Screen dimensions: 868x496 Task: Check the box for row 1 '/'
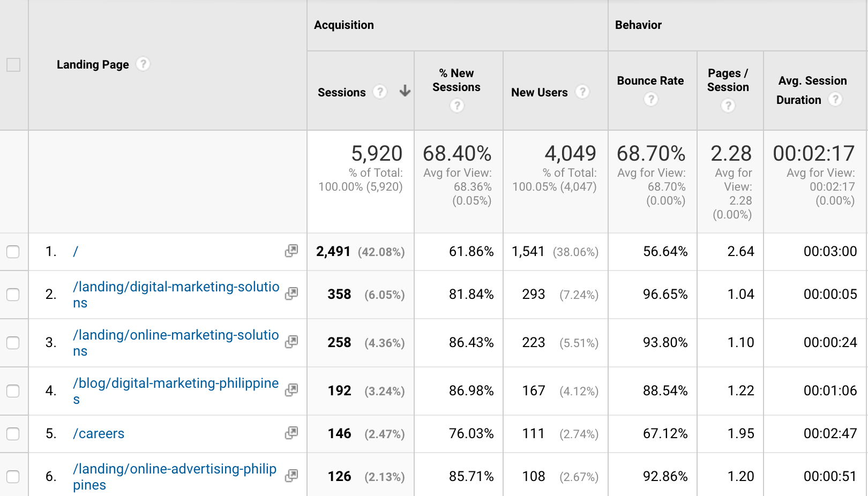click(13, 252)
